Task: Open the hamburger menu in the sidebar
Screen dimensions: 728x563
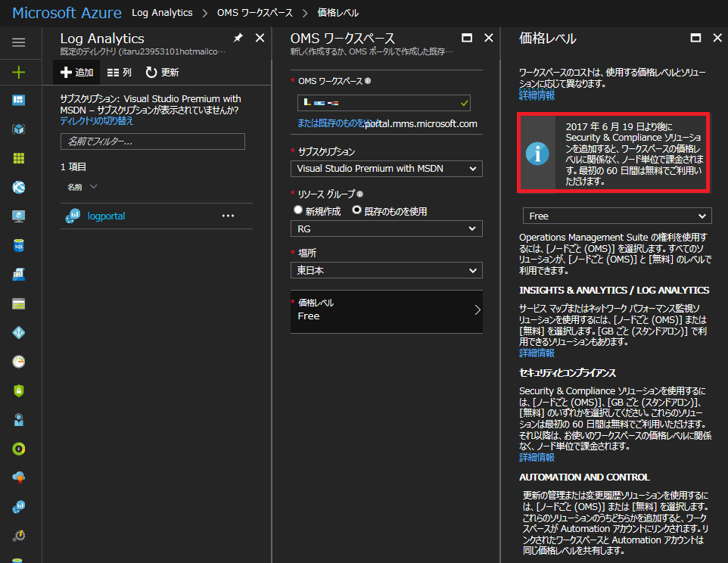Action: point(19,42)
